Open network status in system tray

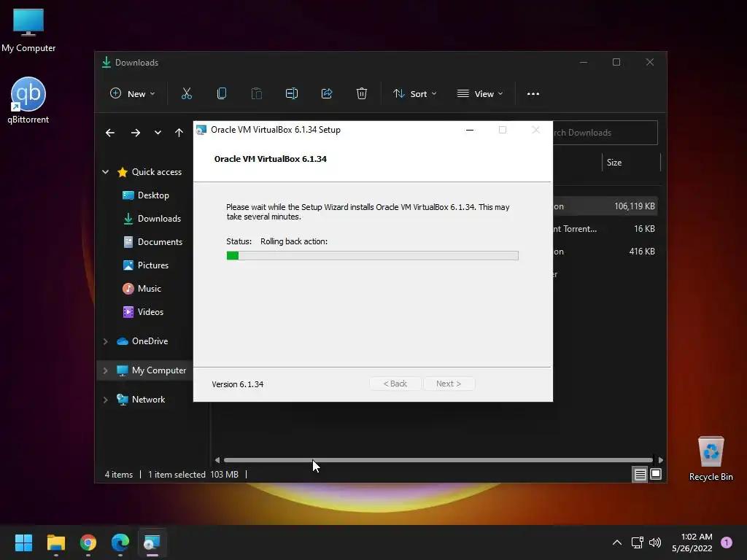[638, 542]
